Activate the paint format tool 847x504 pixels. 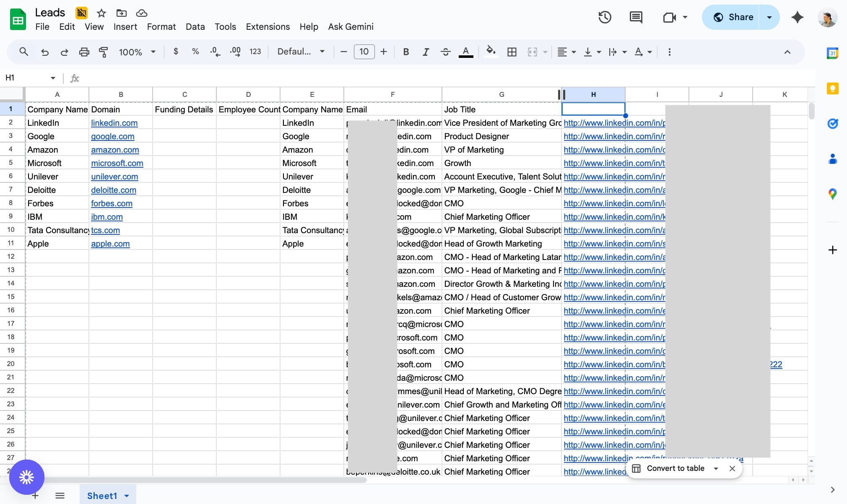[103, 52]
